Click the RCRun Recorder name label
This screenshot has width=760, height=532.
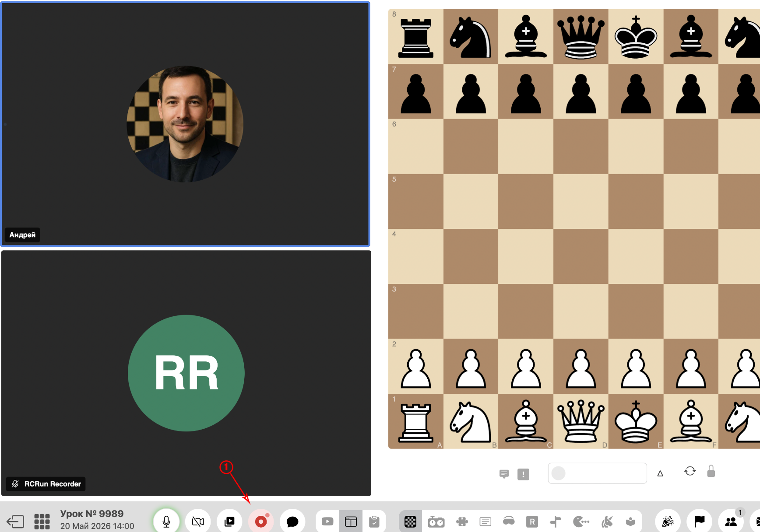click(x=46, y=484)
